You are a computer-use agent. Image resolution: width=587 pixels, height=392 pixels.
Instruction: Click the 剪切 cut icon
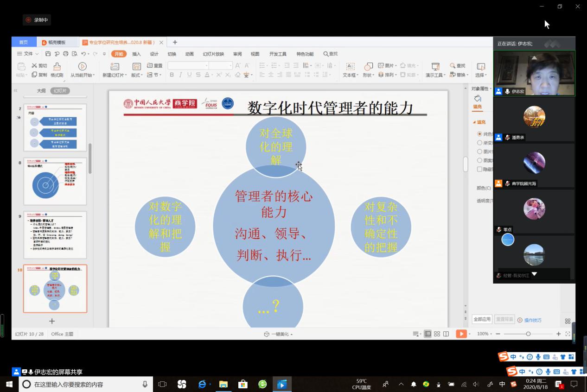pyautogui.click(x=35, y=66)
